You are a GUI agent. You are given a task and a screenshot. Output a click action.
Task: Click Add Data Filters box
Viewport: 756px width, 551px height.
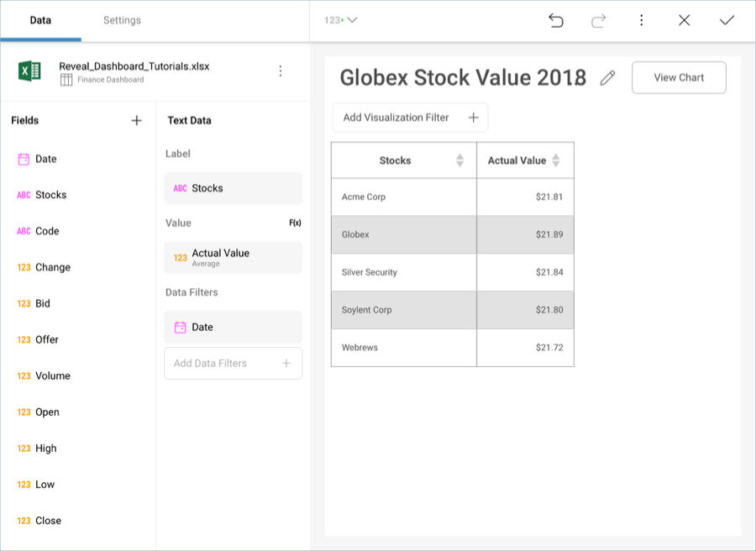click(233, 363)
